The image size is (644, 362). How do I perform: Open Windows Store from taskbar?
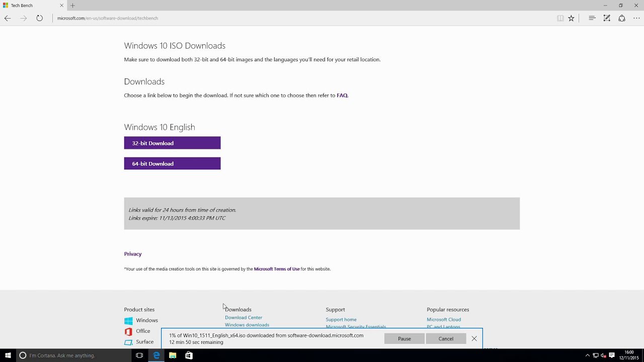(x=189, y=355)
